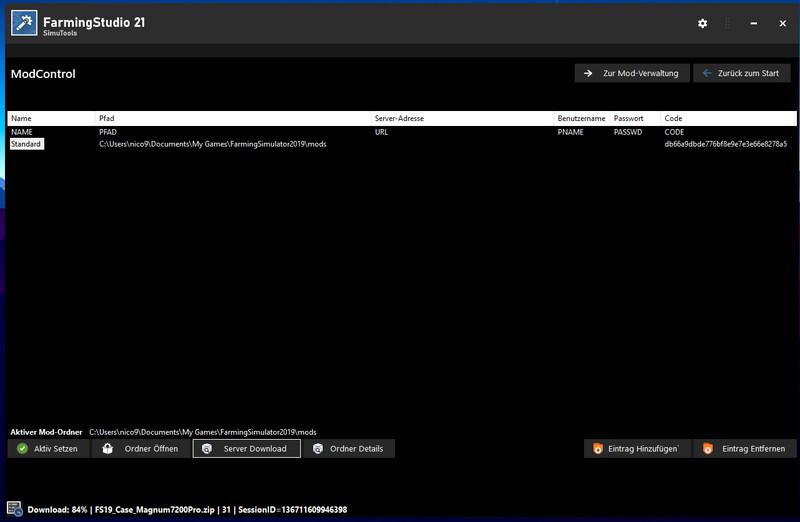Click the Benutzername column header
The image size is (800, 522).
[581, 118]
